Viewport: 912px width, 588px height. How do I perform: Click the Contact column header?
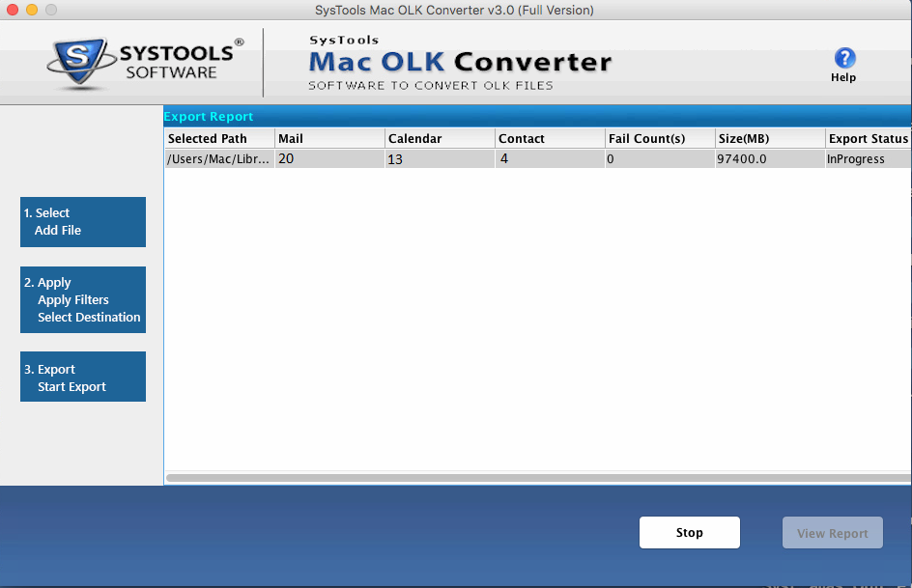[550, 138]
